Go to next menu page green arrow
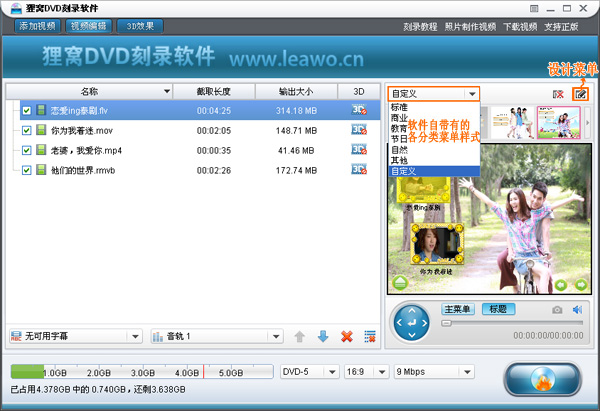600x411 pixels. tap(581, 285)
